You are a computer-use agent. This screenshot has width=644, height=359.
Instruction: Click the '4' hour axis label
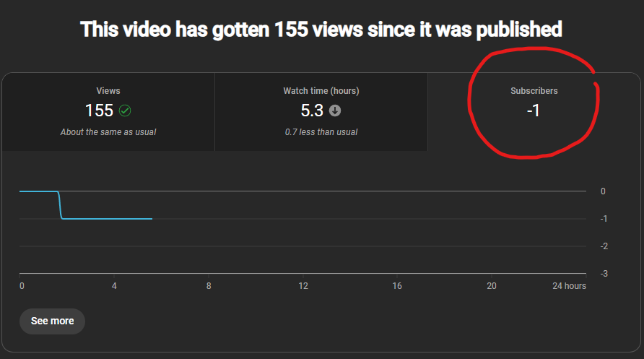[114, 286]
